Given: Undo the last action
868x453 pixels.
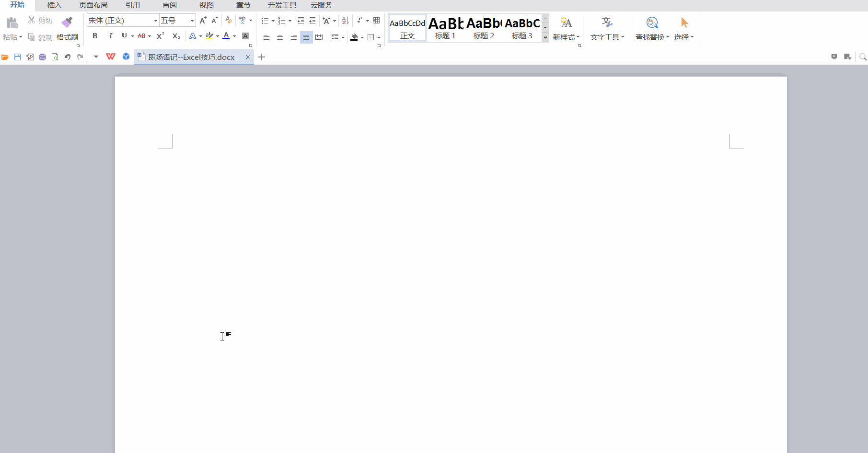Looking at the screenshot, I should pyautogui.click(x=68, y=57).
